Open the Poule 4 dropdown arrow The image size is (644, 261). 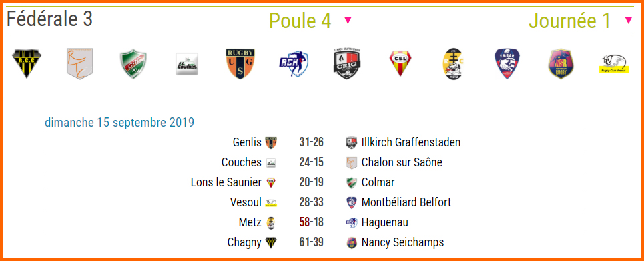pyautogui.click(x=348, y=20)
